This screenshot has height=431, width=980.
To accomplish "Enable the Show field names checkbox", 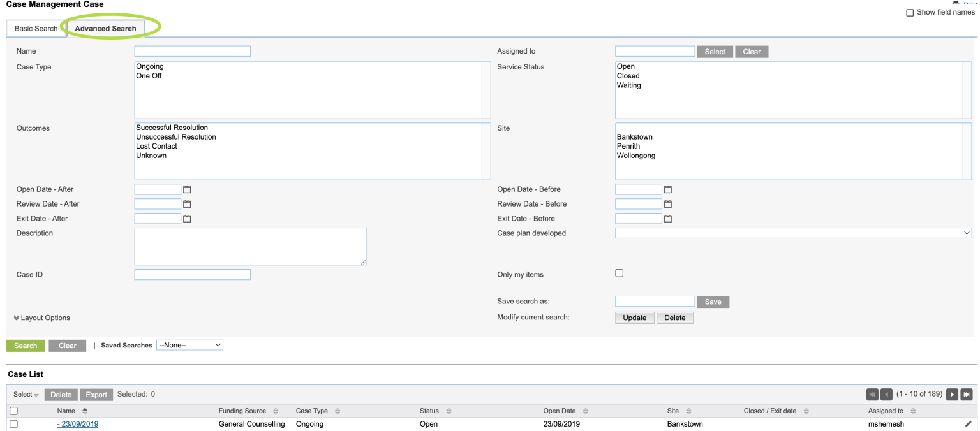I will pos(909,12).
